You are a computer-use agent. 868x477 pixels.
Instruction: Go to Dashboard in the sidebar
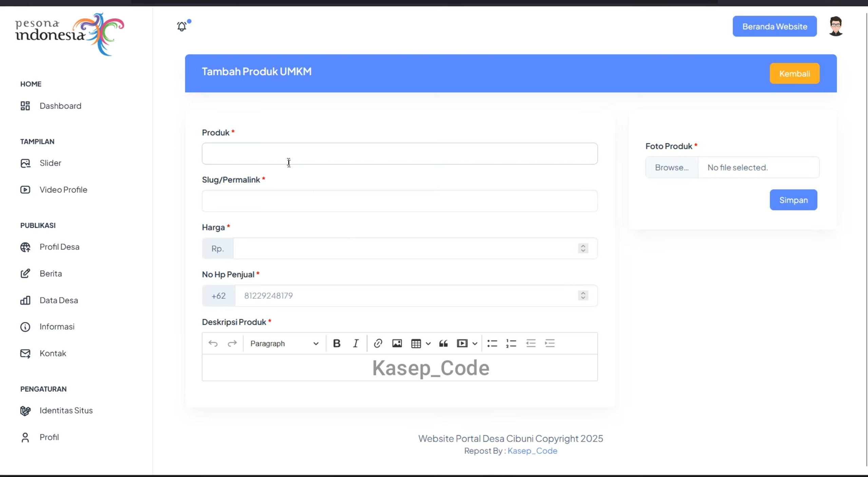pyautogui.click(x=51, y=106)
